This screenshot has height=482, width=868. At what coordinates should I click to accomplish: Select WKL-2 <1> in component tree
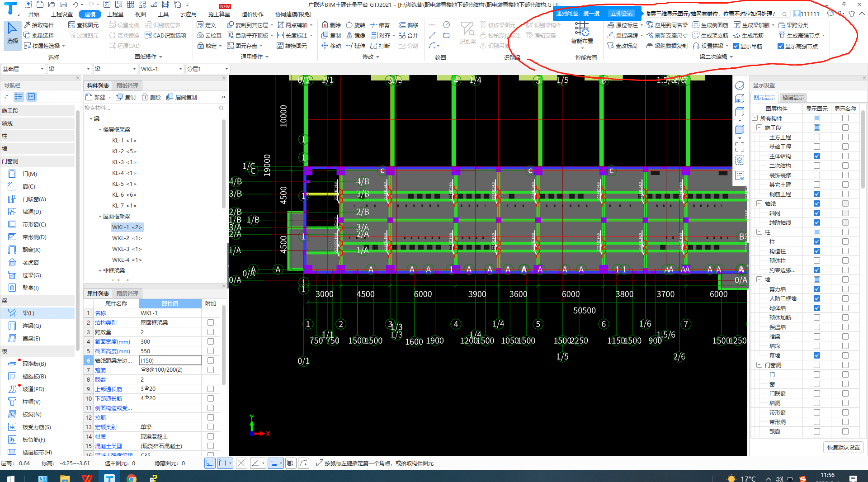[127, 238]
